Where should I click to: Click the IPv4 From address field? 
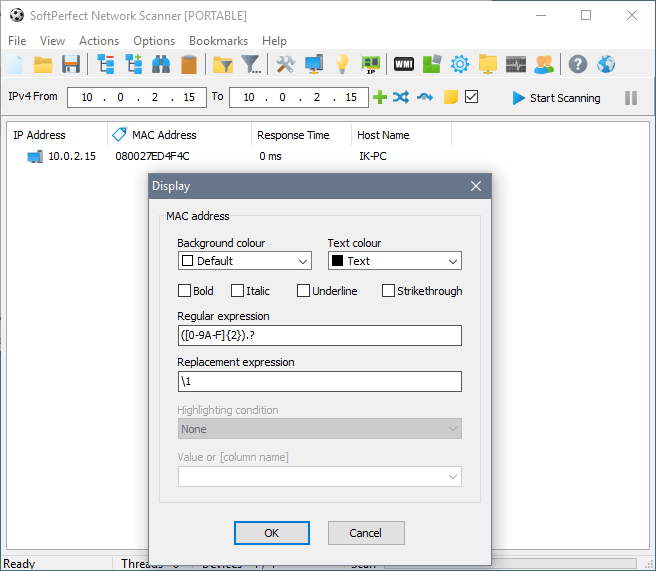pos(137,97)
